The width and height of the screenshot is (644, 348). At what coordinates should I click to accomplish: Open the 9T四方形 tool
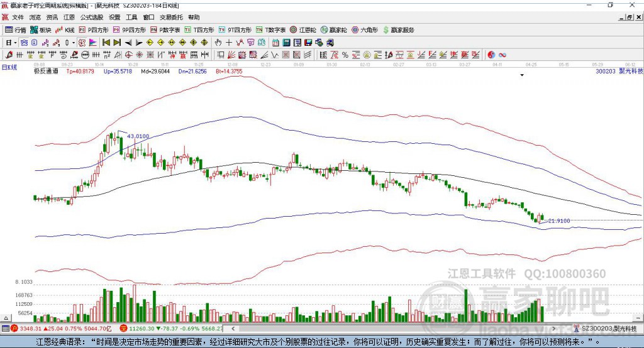[x=235, y=30]
